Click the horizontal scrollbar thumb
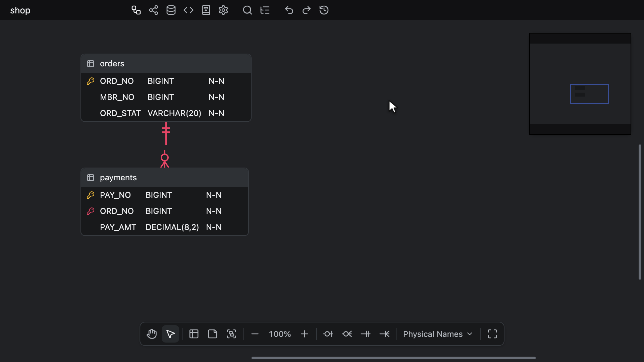The image size is (644, 362). tap(393, 358)
